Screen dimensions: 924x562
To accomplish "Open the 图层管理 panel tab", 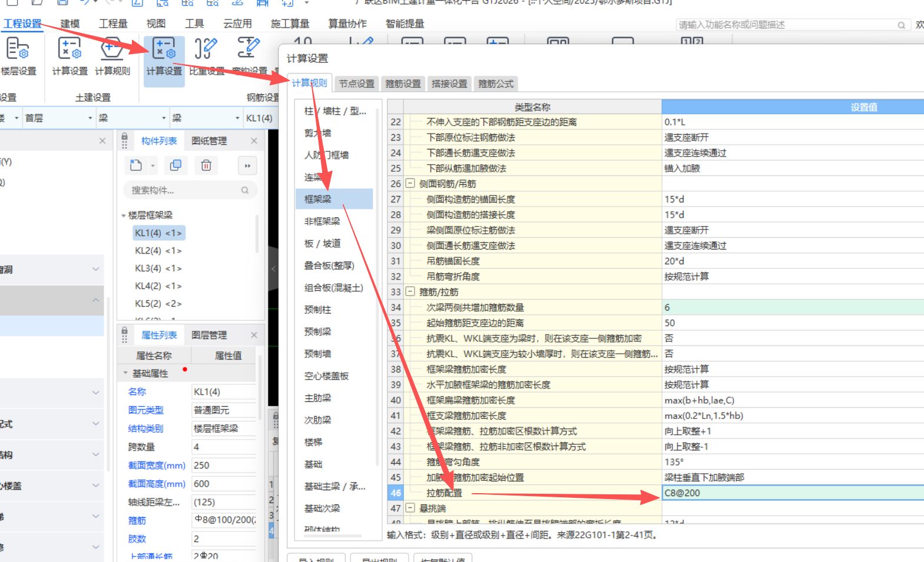I will click(209, 335).
